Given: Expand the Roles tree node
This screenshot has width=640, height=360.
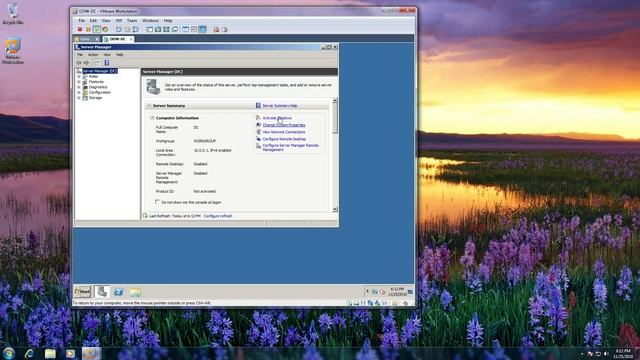Looking at the screenshot, I should 79,76.
